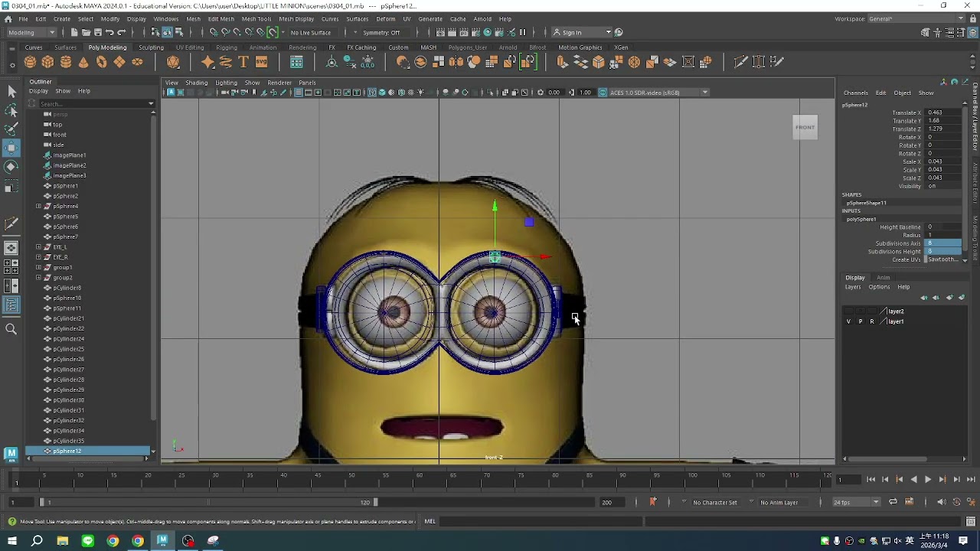This screenshot has width=980, height=551.
Task: Toggle visibility V box of layer1
Action: click(848, 321)
